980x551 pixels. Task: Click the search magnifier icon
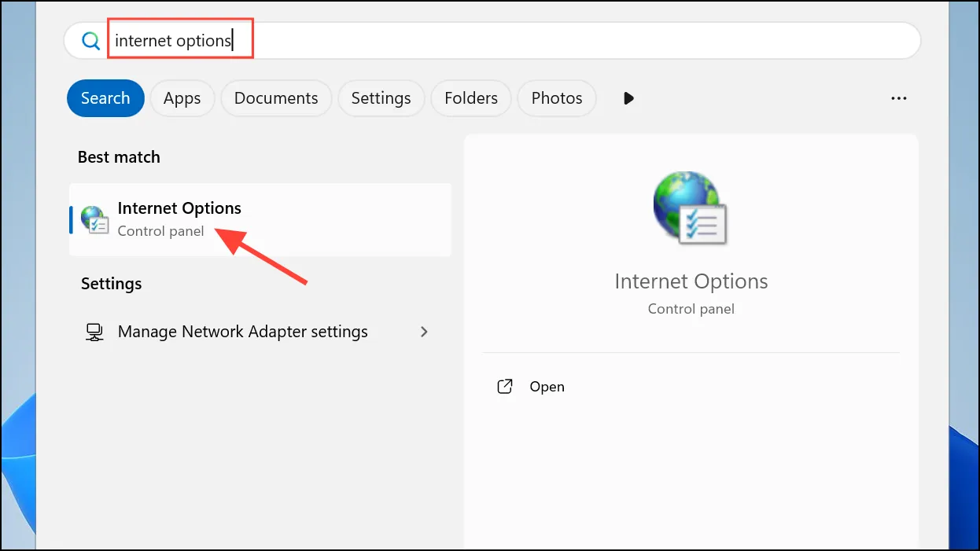coord(91,41)
